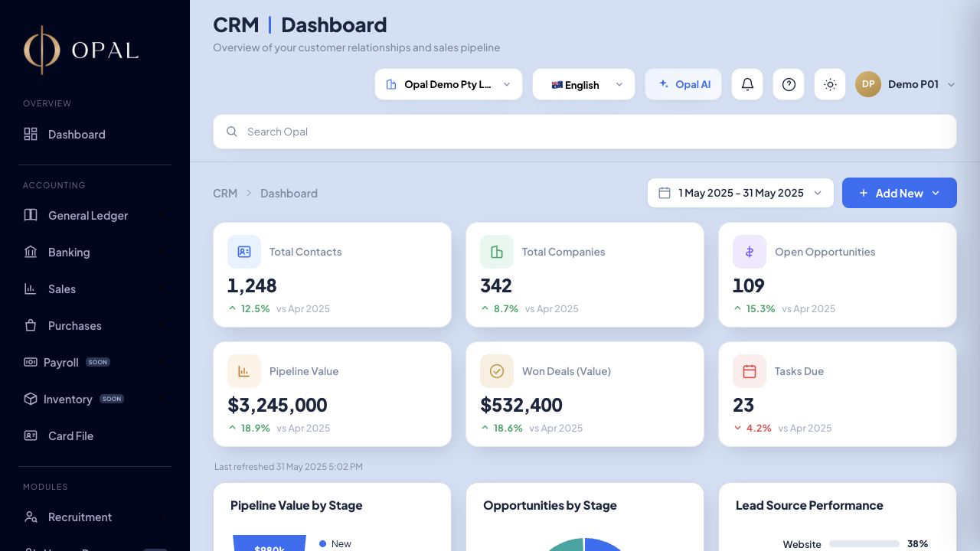Open the 1 May – 31 May date range picker

[740, 193]
